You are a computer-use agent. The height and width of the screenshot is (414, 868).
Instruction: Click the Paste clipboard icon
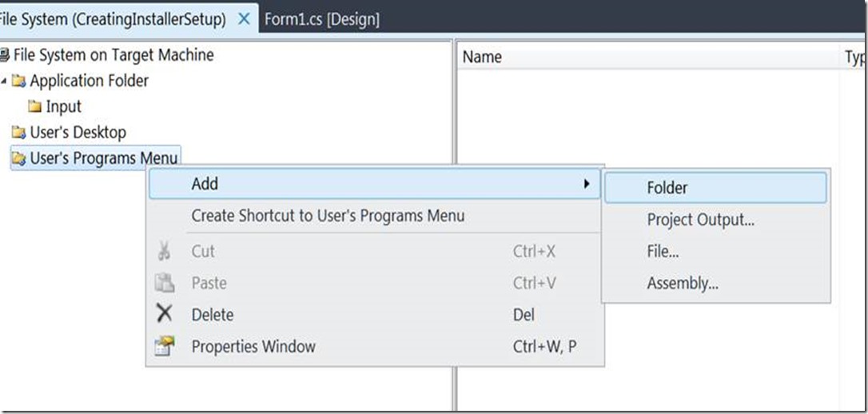click(x=165, y=283)
